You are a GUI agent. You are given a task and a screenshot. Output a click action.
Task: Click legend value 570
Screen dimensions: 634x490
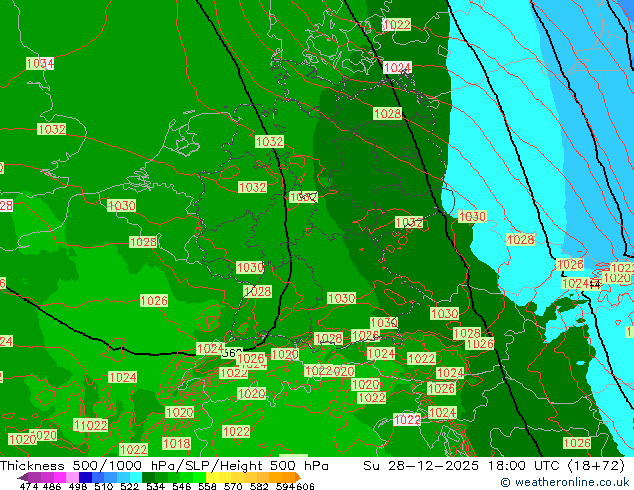(233, 486)
